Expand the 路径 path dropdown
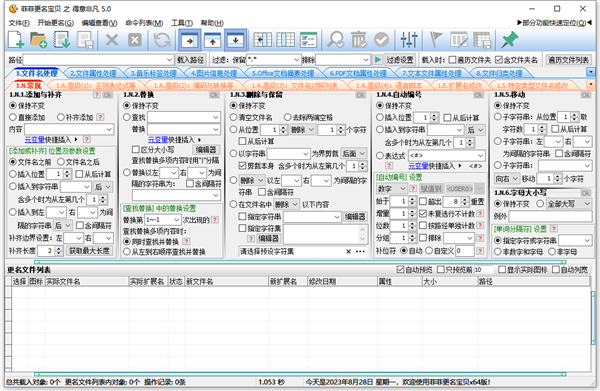600x391 pixels. pos(170,60)
